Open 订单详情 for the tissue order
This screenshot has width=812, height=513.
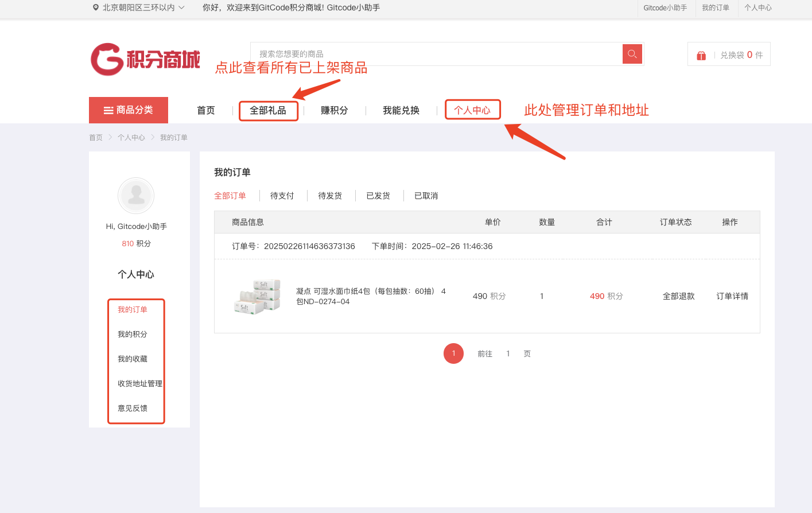(732, 296)
